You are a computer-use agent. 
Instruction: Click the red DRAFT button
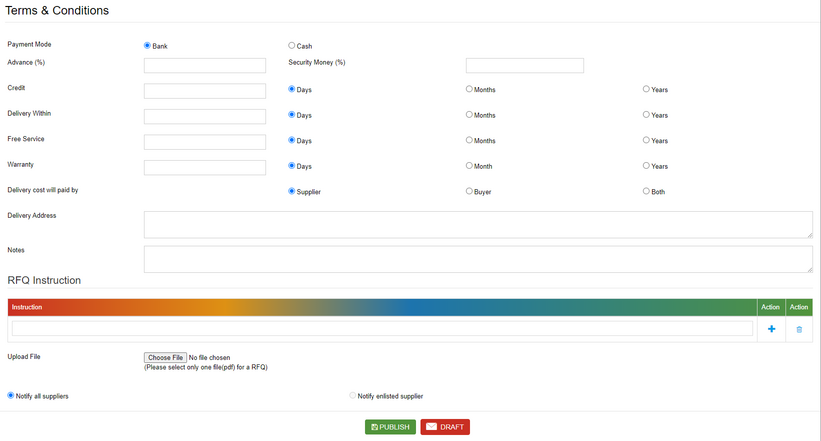(x=445, y=427)
